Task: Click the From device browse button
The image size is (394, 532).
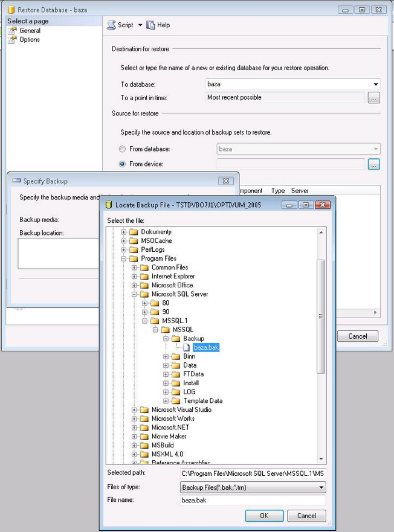Action: pyautogui.click(x=373, y=165)
